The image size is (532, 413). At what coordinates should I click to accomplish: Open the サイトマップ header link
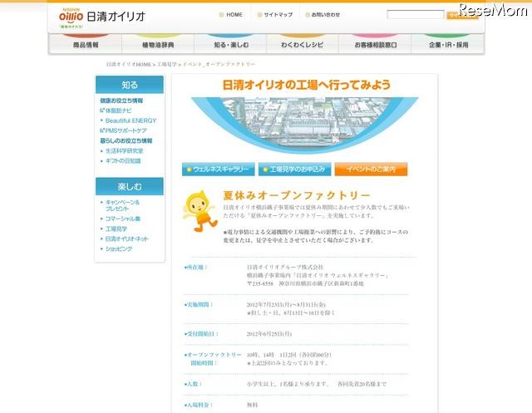pos(275,15)
